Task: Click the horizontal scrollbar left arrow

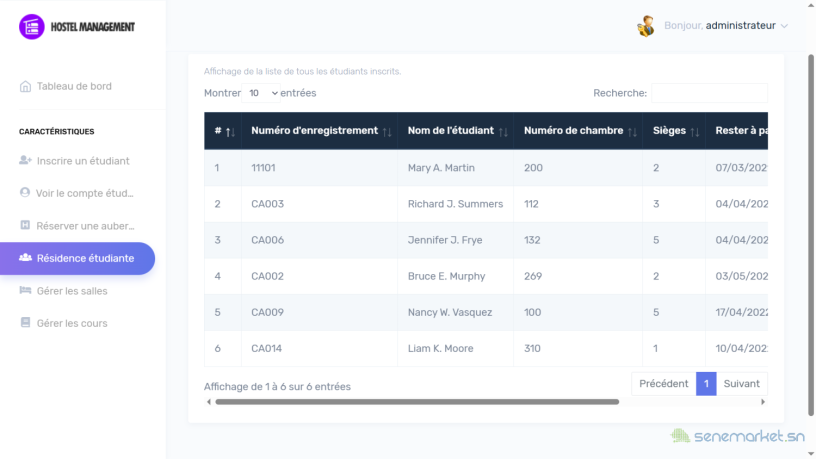Action: (x=209, y=402)
